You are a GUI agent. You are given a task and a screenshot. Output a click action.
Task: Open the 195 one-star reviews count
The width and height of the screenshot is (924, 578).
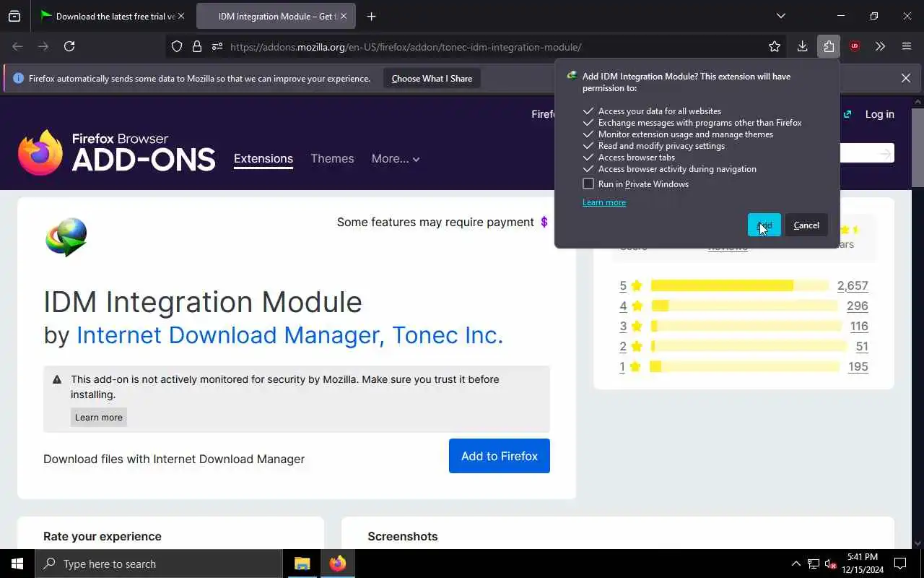point(858,366)
